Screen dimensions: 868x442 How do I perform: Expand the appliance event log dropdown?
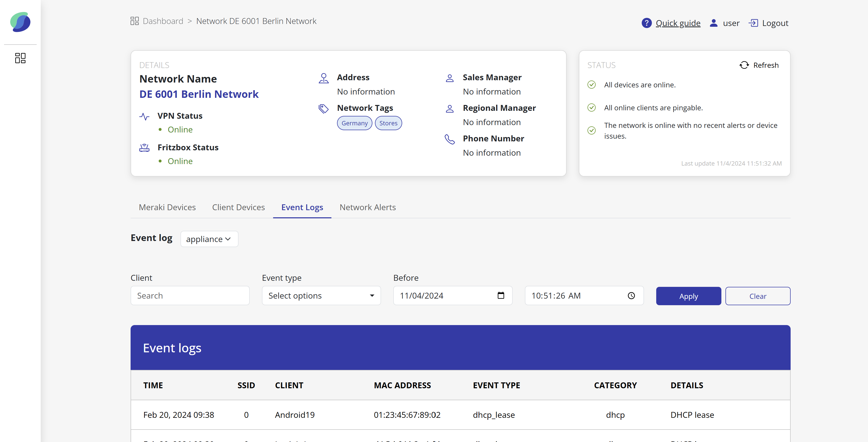[x=209, y=239]
